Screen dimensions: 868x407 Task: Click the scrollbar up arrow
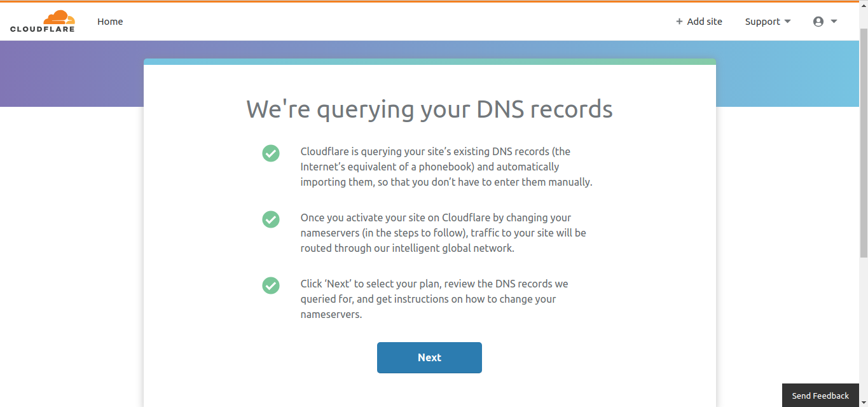(864, 5)
